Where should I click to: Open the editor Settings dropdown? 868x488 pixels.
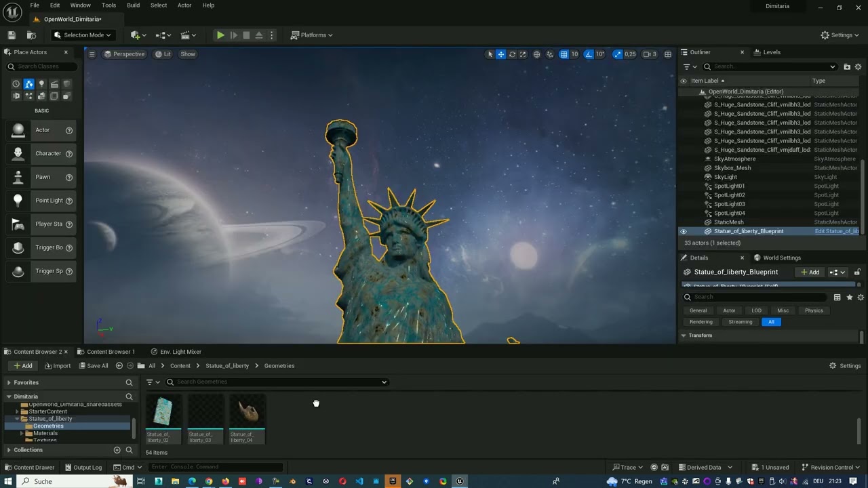840,35
